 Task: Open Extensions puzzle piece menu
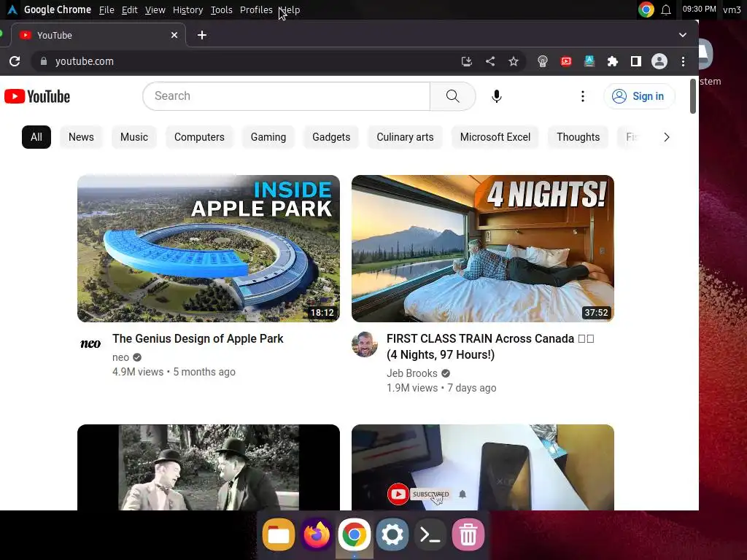[x=613, y=61]
